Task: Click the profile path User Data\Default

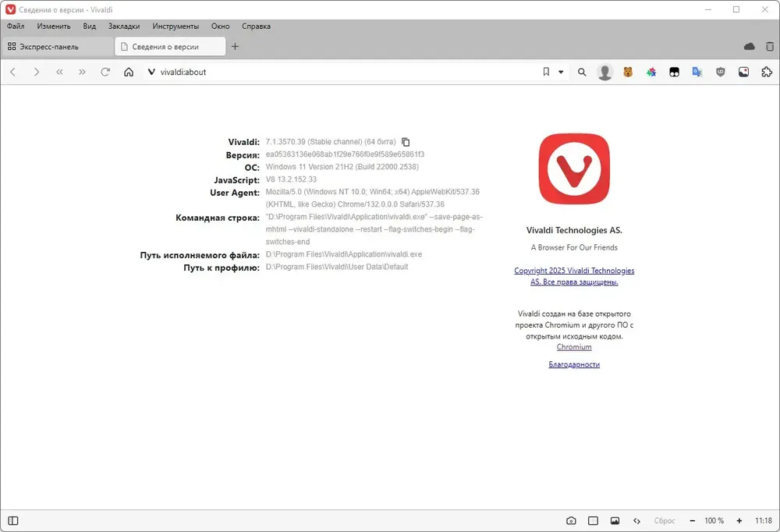Action: pos(337,267)
